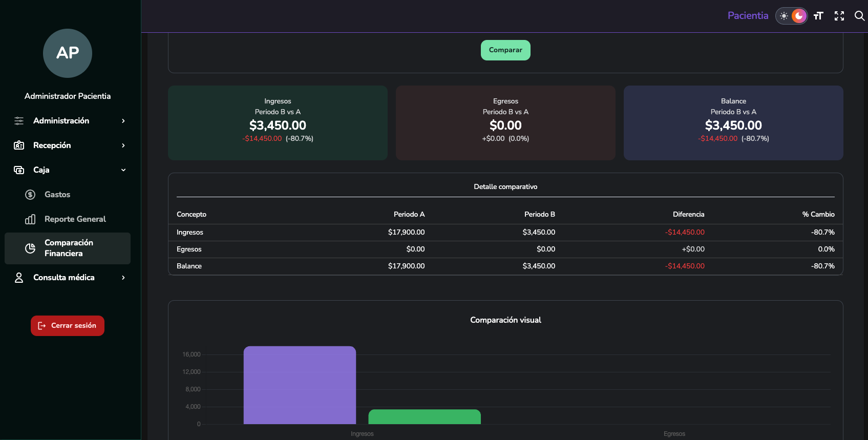
Task: Click the red Cerrar sesión button
Action: point(68,326)
